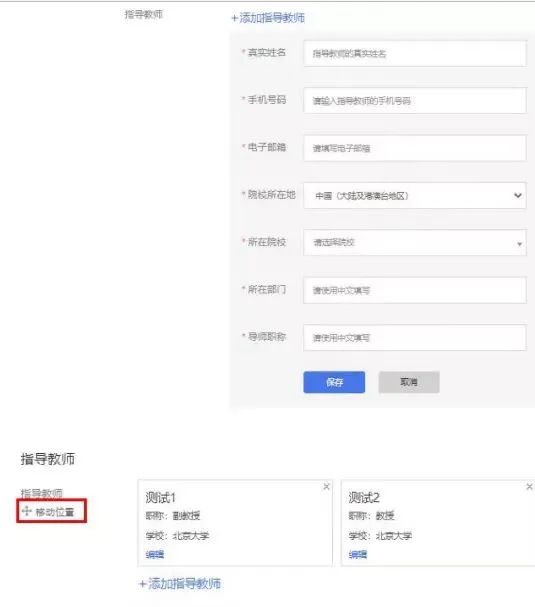535x607 pixels.
Task: Edit the 测试1 advisor entry
Action: coord(154,555)
